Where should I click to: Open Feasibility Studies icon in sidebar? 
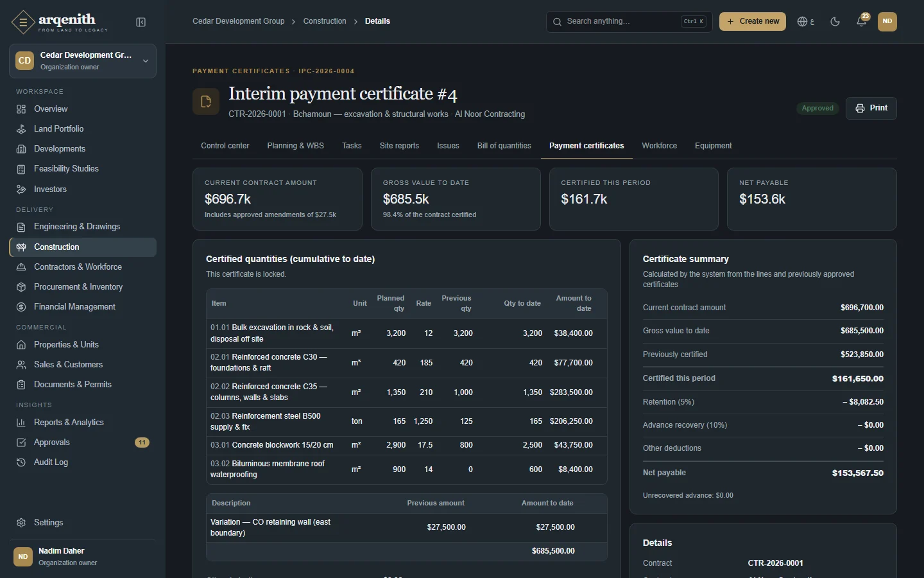21,169
